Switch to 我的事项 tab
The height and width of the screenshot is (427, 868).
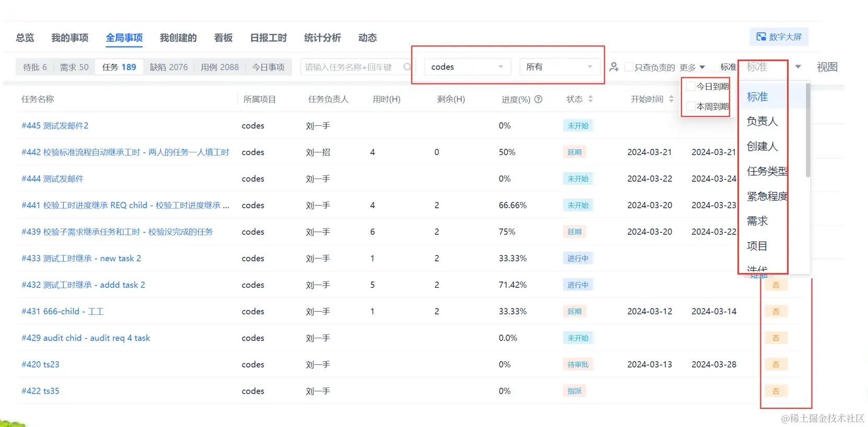pyautogui.click(x=69, y=38)
